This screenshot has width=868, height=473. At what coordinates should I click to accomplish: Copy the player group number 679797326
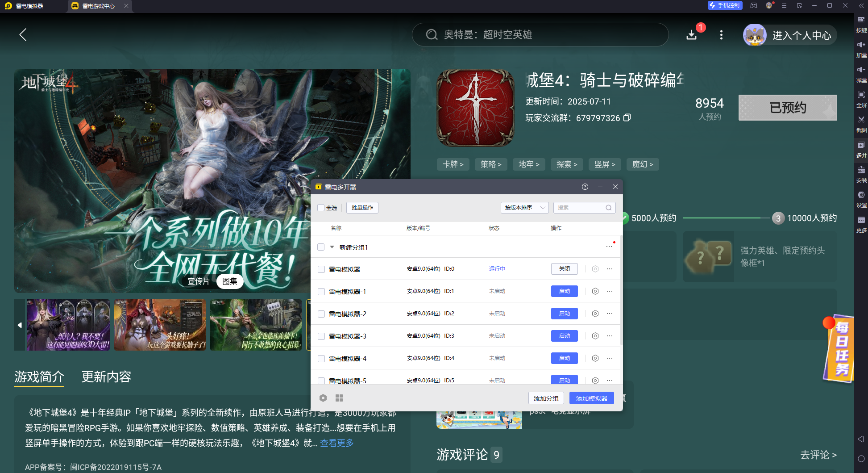pos(627,117)
